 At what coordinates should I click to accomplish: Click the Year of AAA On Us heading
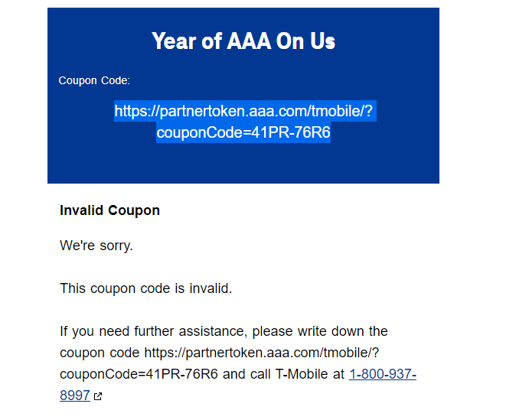[243, 41]
